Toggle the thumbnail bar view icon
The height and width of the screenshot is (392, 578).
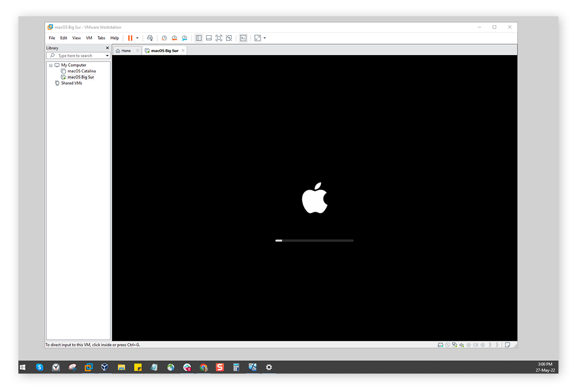tap(209, 38)
